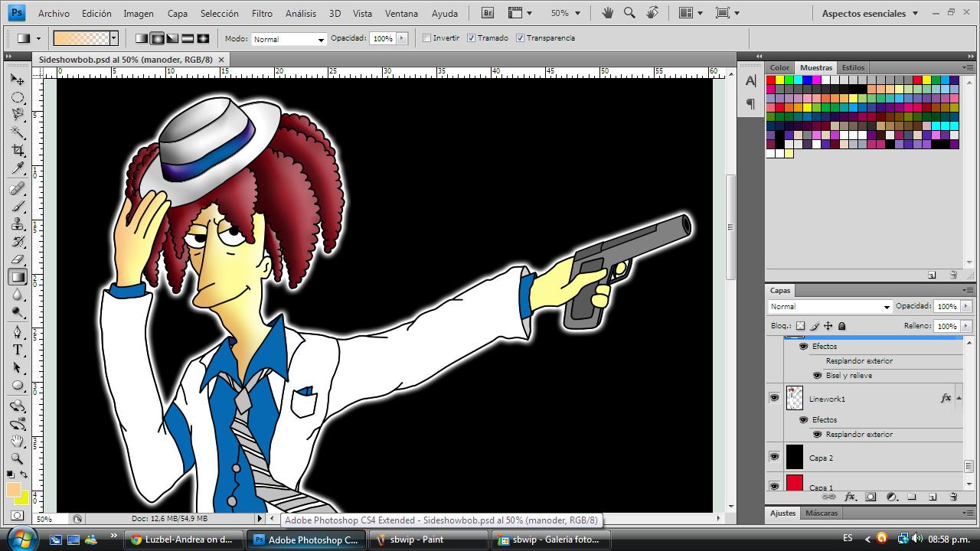The height and width of the screenshot is (551, 980).
Task: Toggle Quick Mask mode
Action: click(x=18, y=517)
